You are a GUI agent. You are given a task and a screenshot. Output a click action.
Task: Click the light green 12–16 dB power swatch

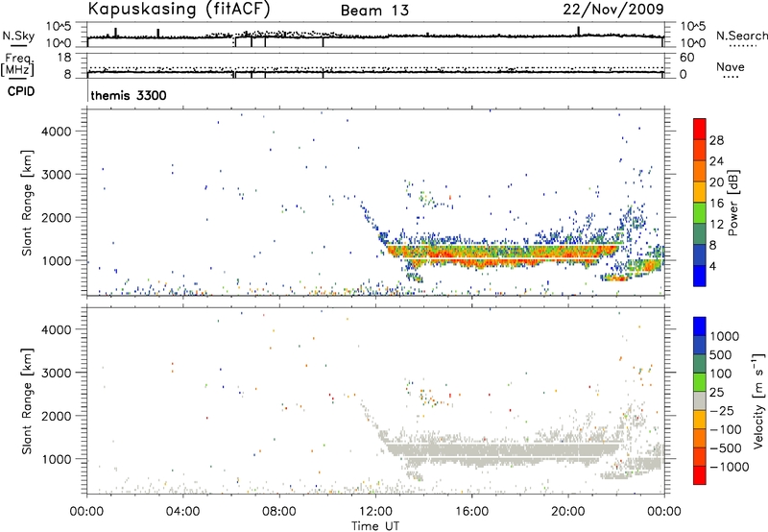[700, 212]
